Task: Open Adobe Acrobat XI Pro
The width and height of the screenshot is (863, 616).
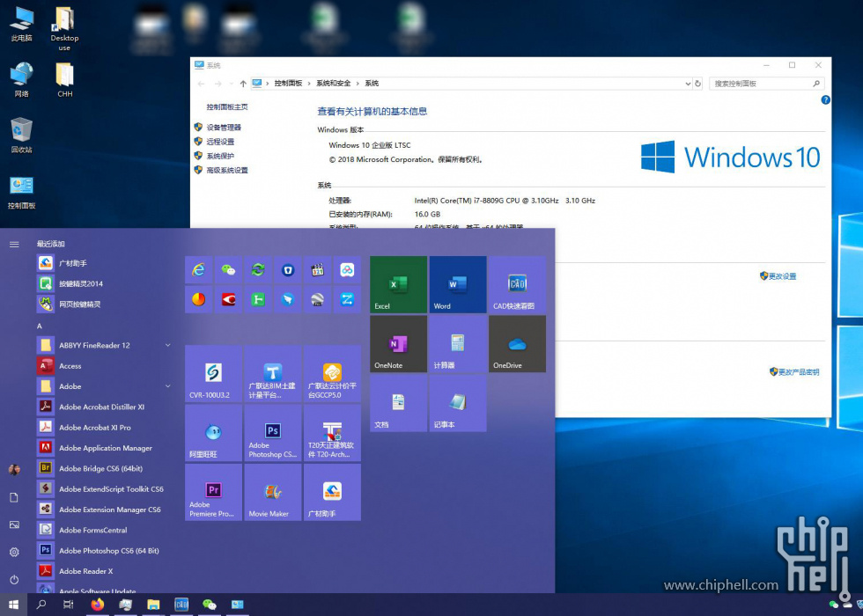Action: tap(105, 428)
